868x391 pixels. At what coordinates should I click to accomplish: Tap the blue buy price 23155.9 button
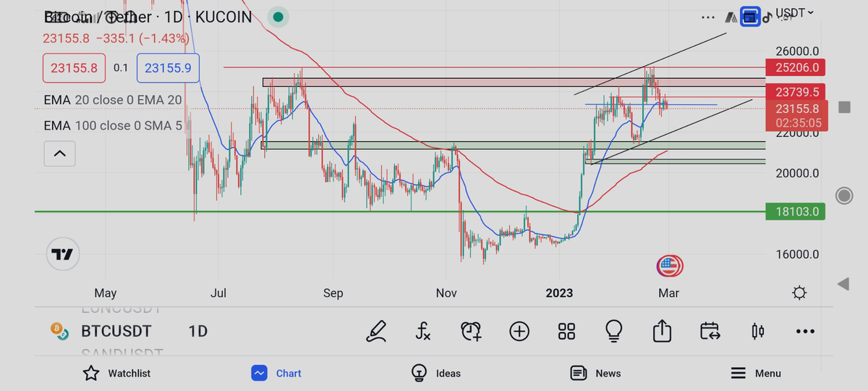click(x=168, y=68)
